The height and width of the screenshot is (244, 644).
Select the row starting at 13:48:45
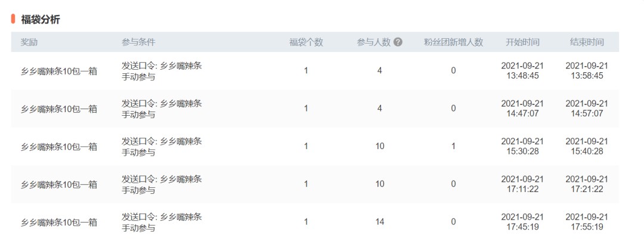click(x=315, y=70)
